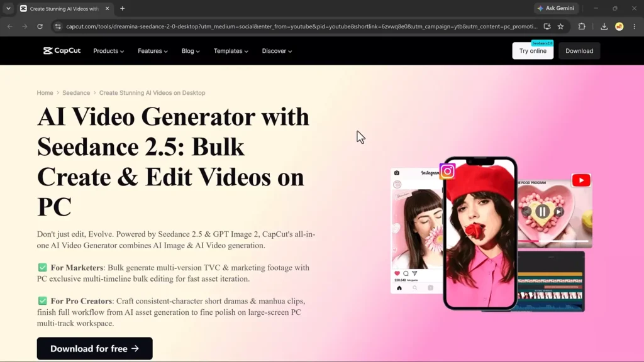
Task: Click the comment icon on Instagram mockup
Action: pyautogui.click(x=406, y=273)
